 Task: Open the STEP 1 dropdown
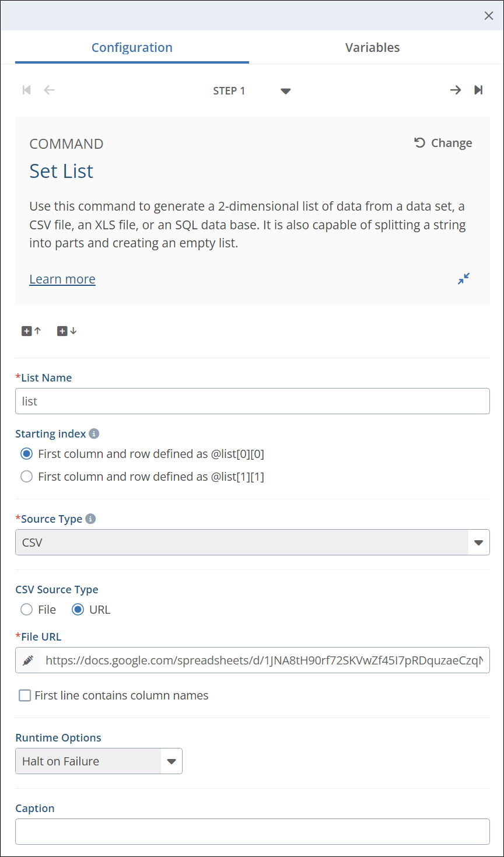coord(285,91)
